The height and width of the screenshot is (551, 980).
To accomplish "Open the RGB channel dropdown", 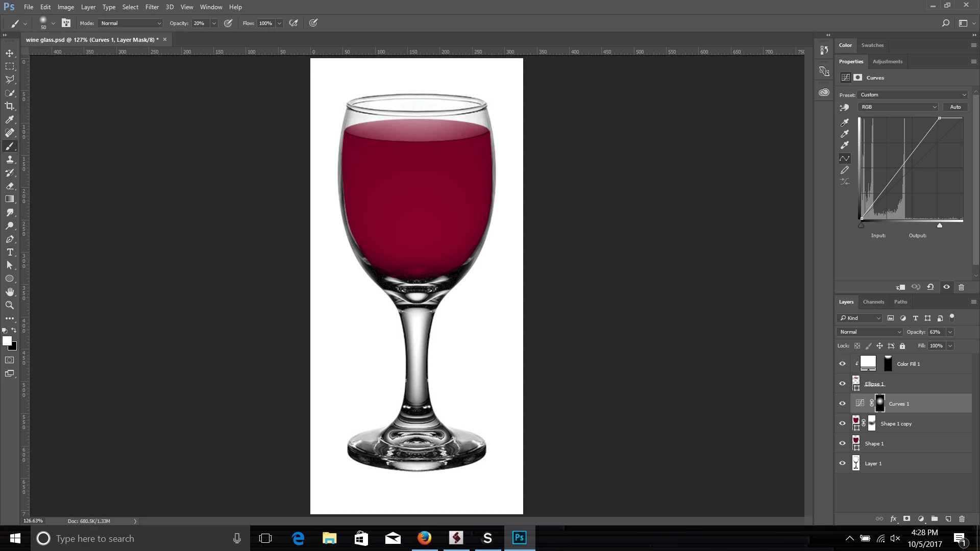I will [x=898, y=107].
